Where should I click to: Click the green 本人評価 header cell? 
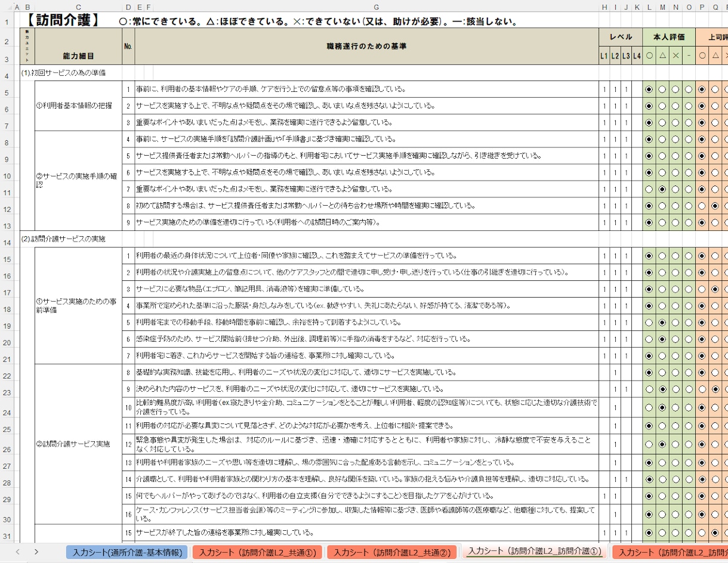coord(669,37)
